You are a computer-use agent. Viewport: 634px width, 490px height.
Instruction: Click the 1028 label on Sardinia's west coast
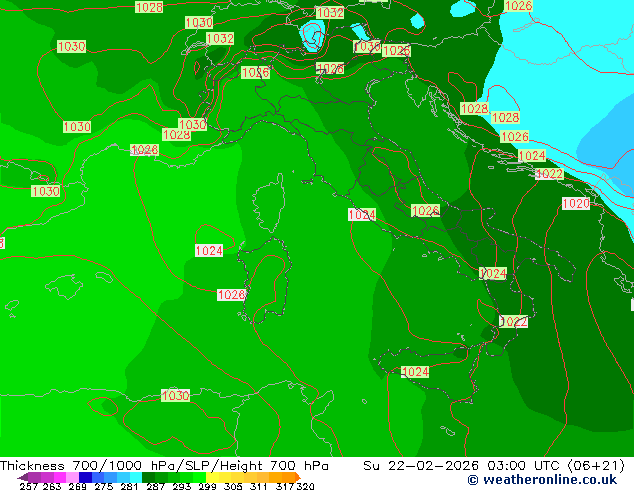[x=231, y=295]
